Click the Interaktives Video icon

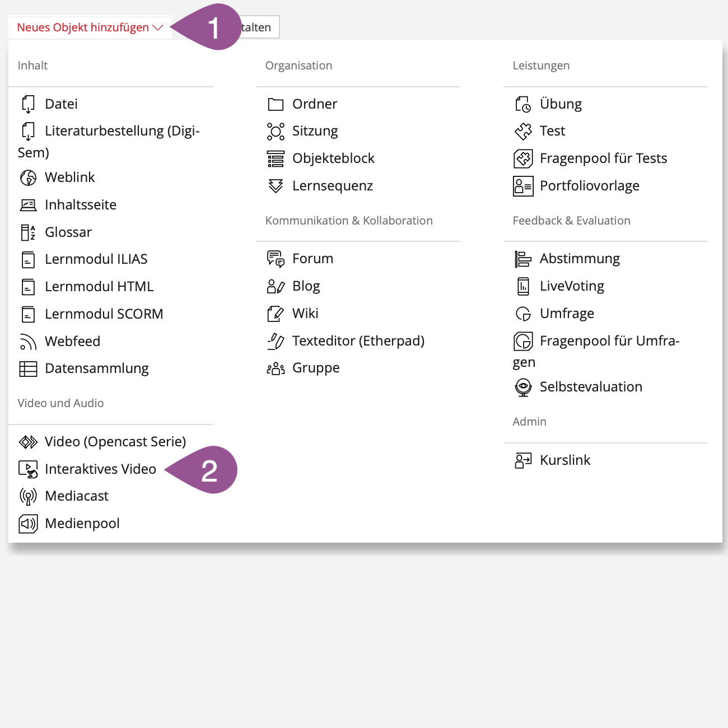pos(28,469)
